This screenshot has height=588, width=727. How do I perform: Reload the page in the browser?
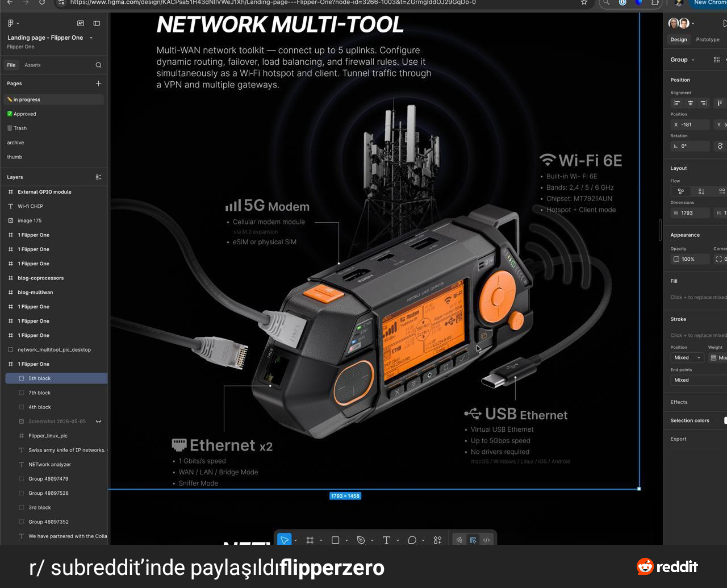tap(42, 2)
